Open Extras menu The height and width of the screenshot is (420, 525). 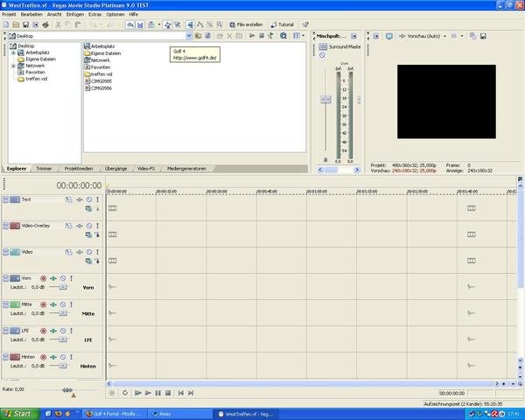[94, 14]
